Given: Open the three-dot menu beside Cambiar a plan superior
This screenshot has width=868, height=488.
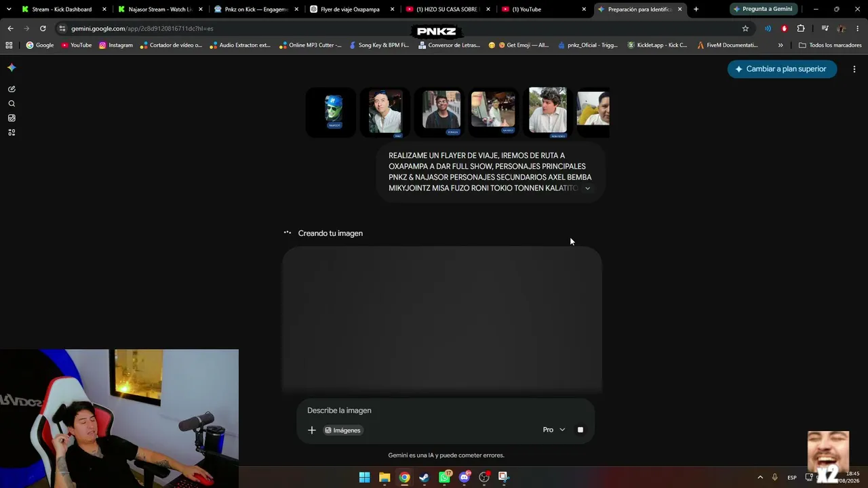Looking at the screenshot, I should pyautogui.click(x=854, y=69).
